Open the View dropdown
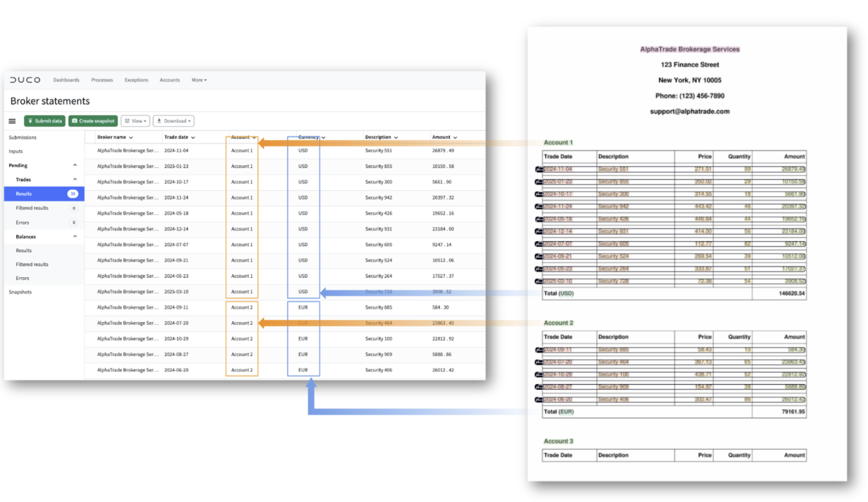The image size is (868, 502). pyautogui.click(x=135, y=121)
